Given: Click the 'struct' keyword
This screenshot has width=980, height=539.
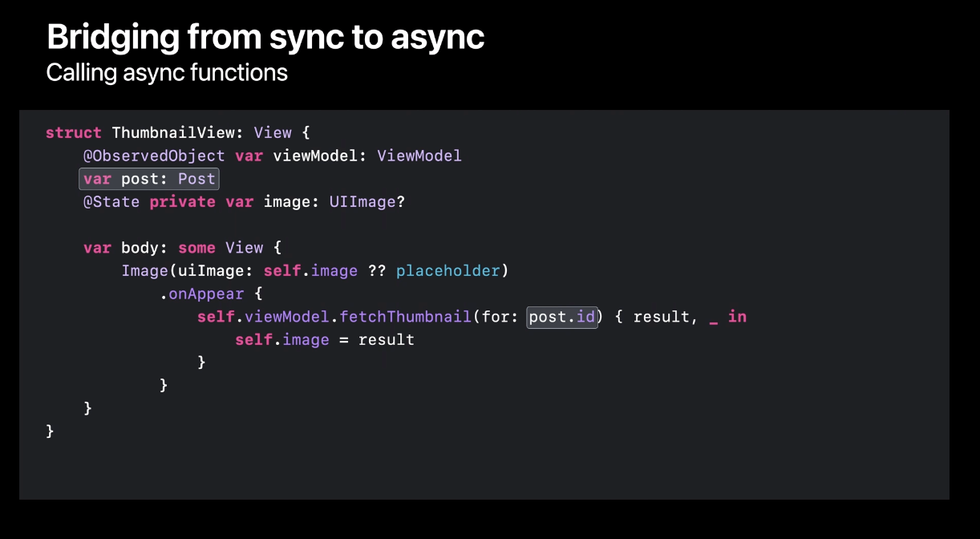Looking at the screenshot, I should click(74, 132).
